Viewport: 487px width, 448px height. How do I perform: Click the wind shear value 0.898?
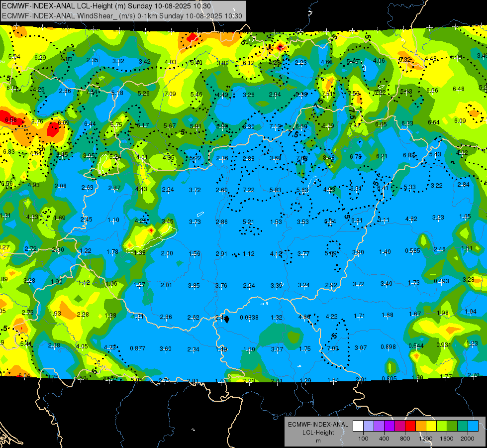click(x=388, y=347)
